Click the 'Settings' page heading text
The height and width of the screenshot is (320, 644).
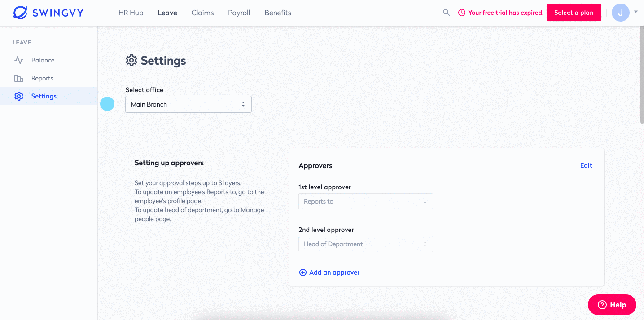pos(163,61)
